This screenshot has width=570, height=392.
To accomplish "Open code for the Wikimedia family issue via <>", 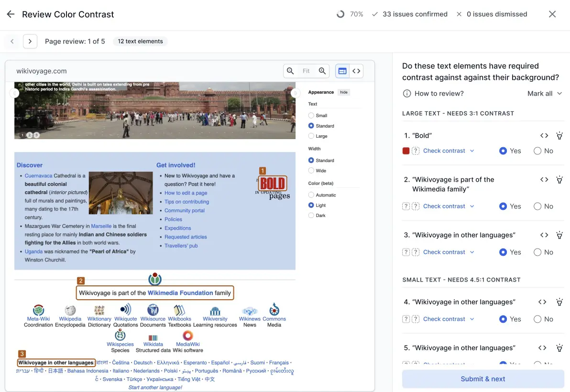I will [x=544, y=179].
